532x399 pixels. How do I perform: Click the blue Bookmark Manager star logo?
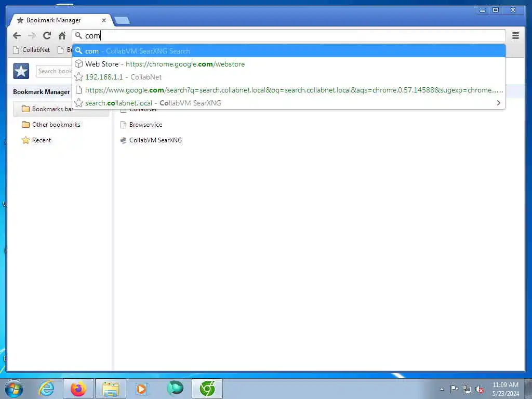coord(21,71)
